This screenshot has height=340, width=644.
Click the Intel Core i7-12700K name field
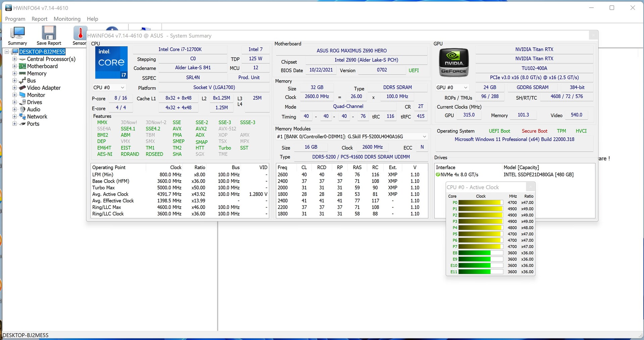[180, 49]
